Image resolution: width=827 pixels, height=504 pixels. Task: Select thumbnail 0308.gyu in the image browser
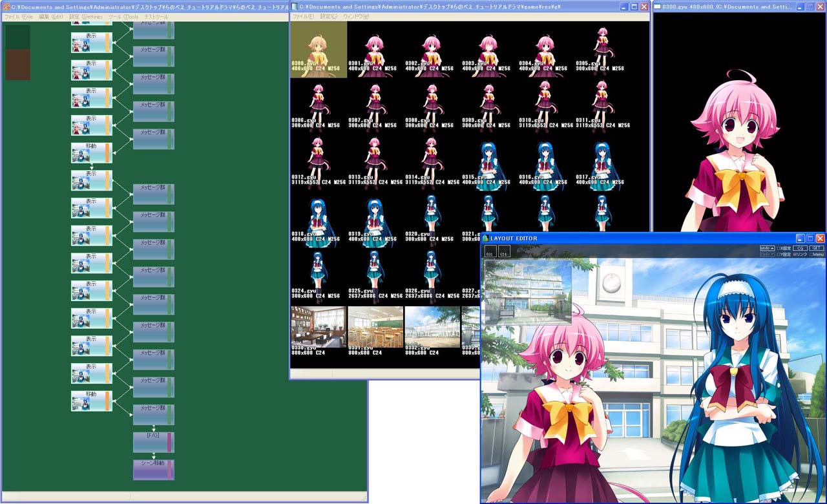coord(432,106)
